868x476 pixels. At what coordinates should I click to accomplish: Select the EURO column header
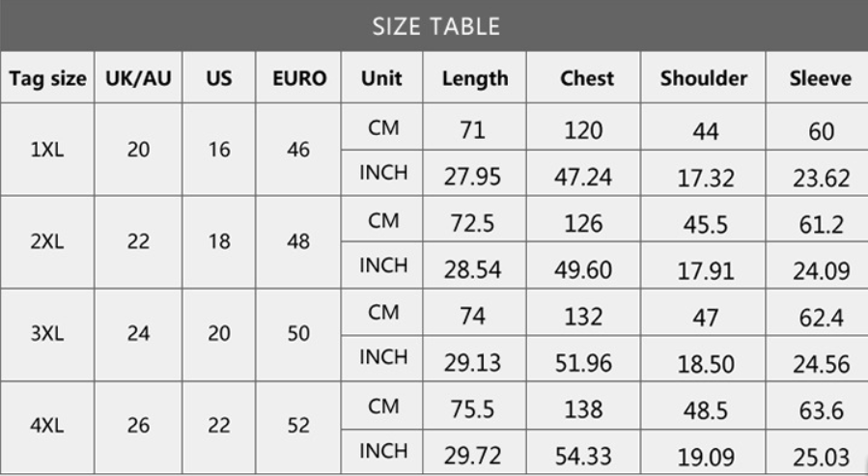click(298, 79)
